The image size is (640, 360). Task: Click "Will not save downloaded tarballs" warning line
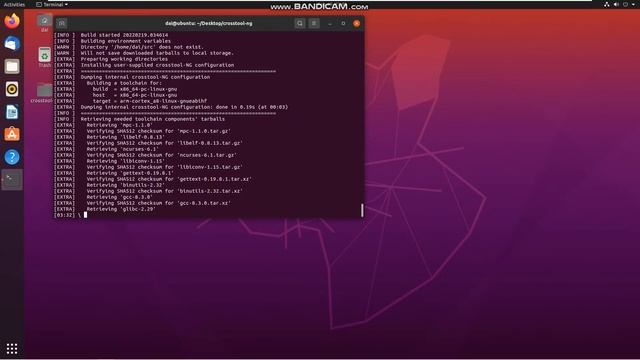coord(157,53)
